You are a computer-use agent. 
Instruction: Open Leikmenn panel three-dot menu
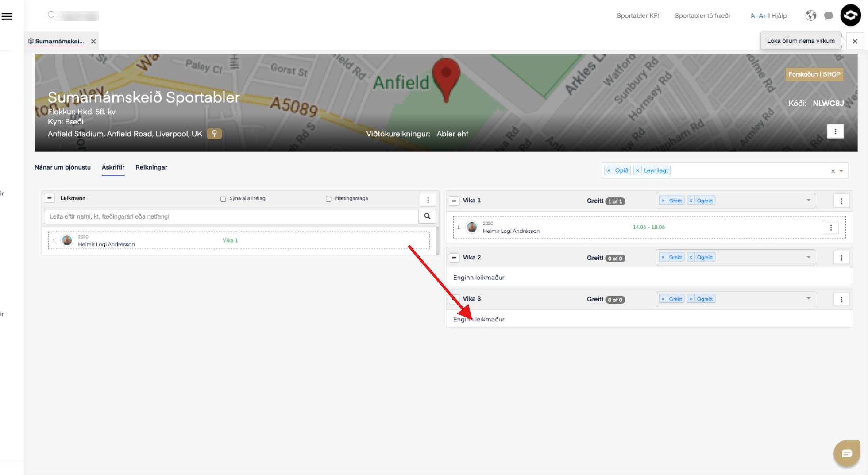point(428,200)
